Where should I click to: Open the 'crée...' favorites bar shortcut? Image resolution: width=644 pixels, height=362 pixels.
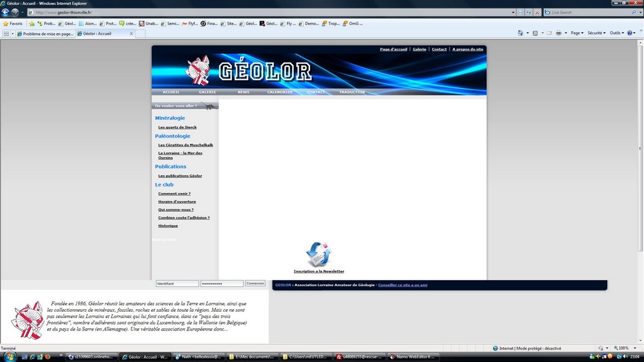tap(127, 23)
